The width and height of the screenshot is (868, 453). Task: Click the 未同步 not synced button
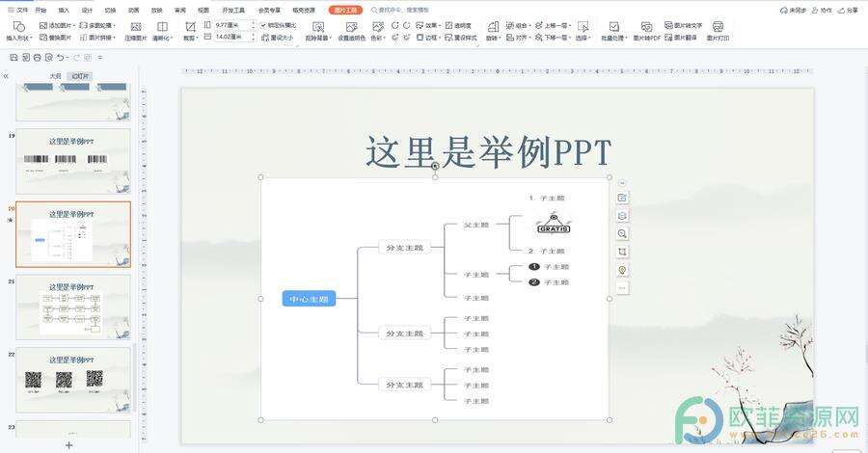(x=793, y=10)
